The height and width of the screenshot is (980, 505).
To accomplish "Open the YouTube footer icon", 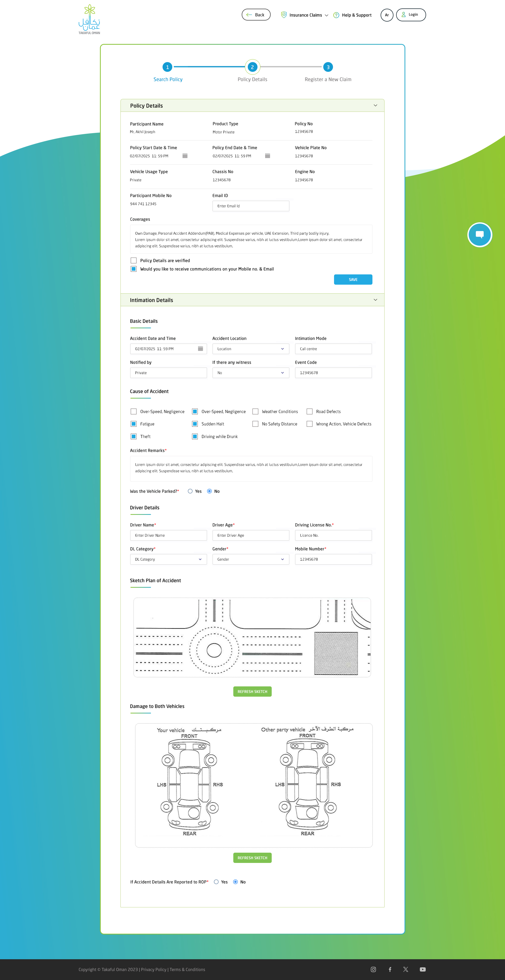I will (422, 969).
